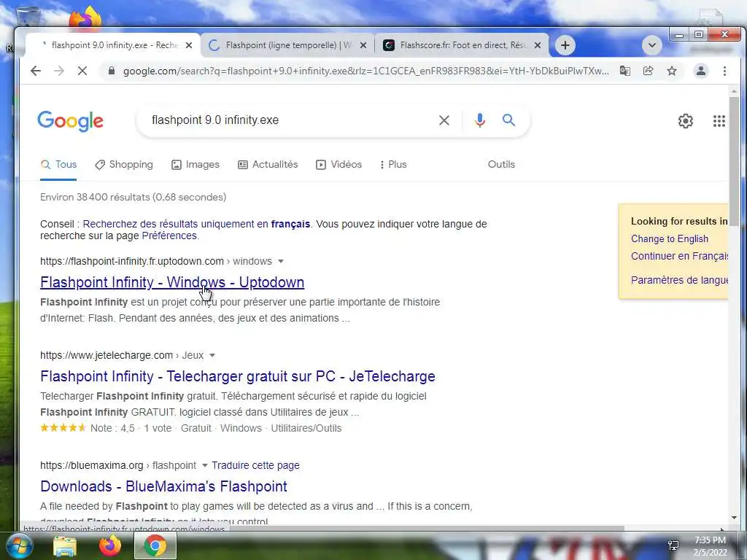Close the Flashpoint 9.0 infinity.exe tab

(x=189, y=45)
